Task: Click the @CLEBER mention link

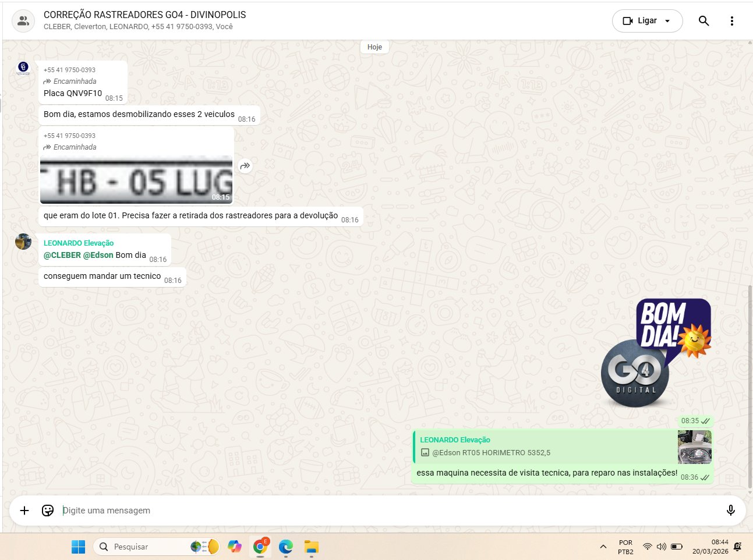Action: click(x=62, y=255)
